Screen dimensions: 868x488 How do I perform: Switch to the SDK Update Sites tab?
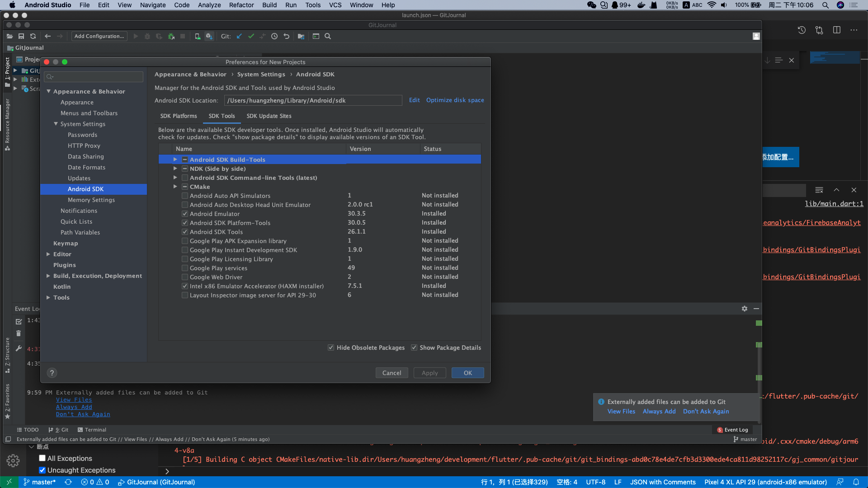point(269,116)
